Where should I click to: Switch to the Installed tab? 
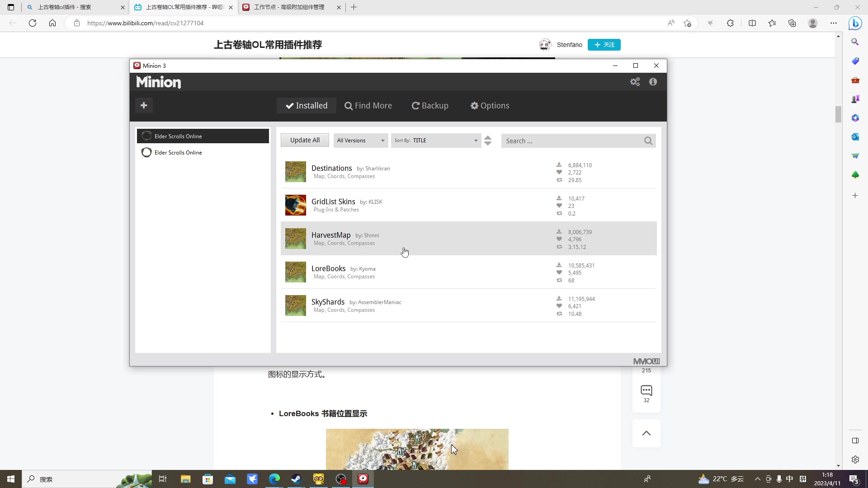(x=307, y=105)
